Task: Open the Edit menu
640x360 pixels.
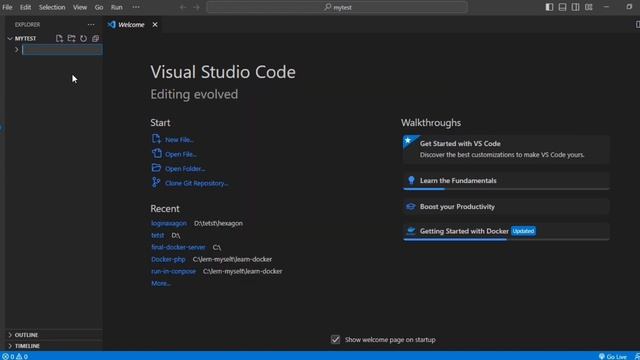Action: coord(25,7)
